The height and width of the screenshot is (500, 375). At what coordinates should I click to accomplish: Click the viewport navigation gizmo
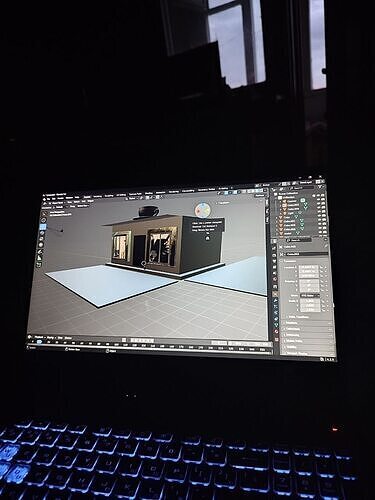pos(202,210)
